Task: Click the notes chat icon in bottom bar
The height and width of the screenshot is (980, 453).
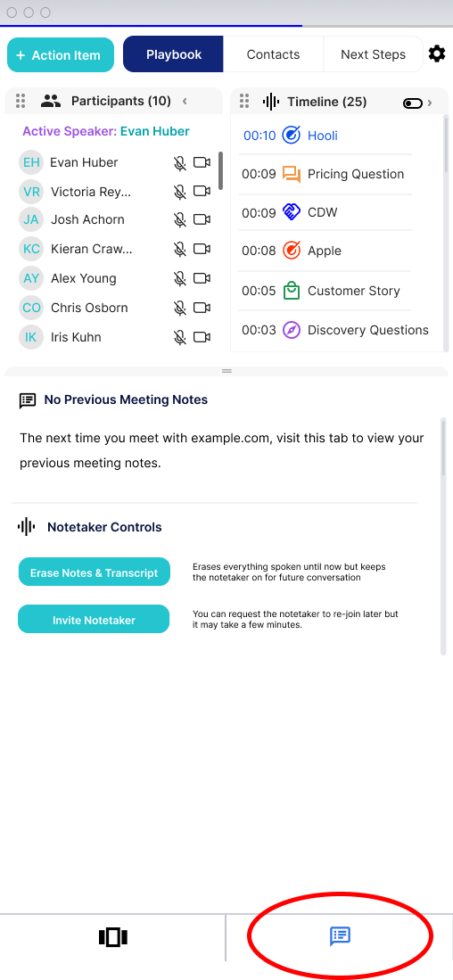Action: pos(340,935)
